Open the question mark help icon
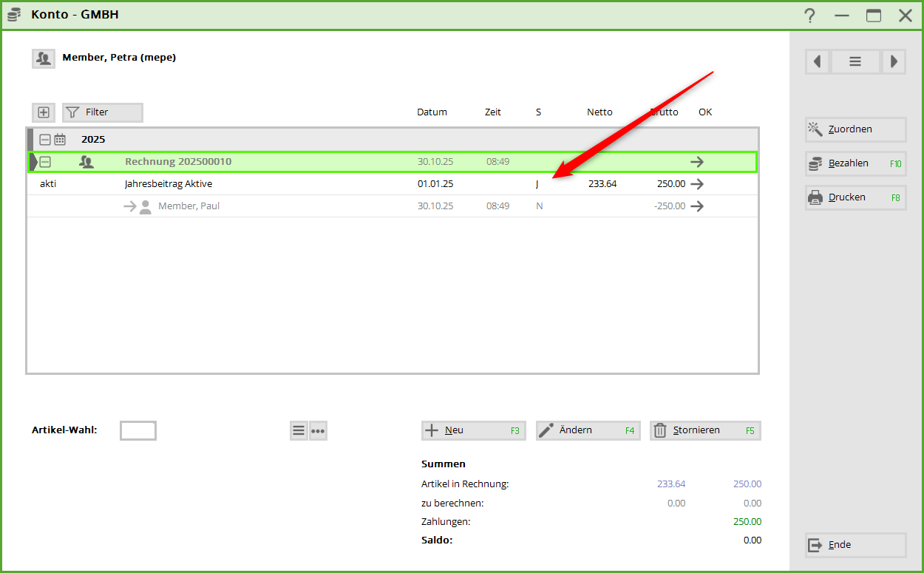This screenshot has width=924, height=573. point(810,16)
